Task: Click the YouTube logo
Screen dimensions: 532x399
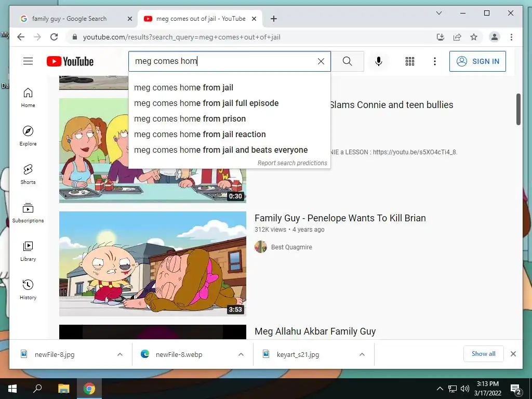Action: point(70,61)
